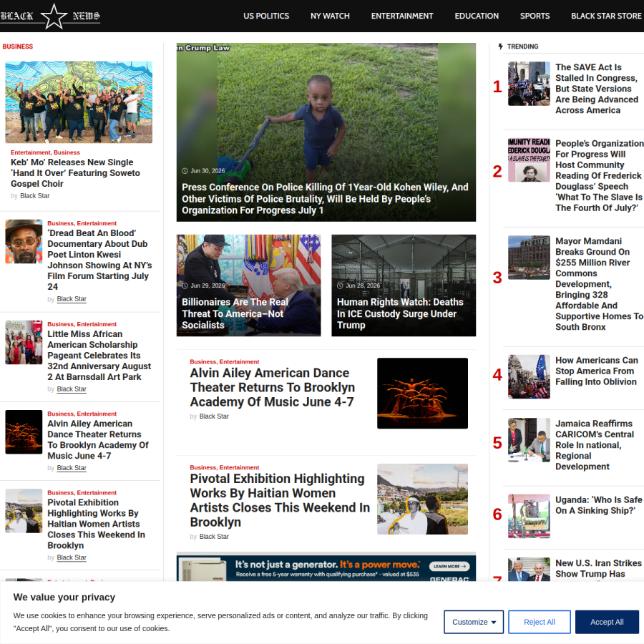Viewport: 644px width, 644px height.
Task: Open the large Haitian Women Artists image
Action: point(422,499)
